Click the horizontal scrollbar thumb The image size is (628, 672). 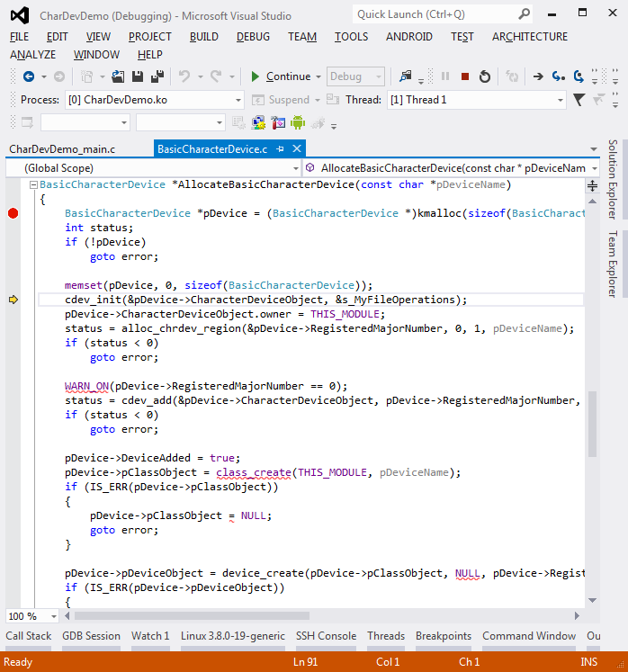(192, 616)
